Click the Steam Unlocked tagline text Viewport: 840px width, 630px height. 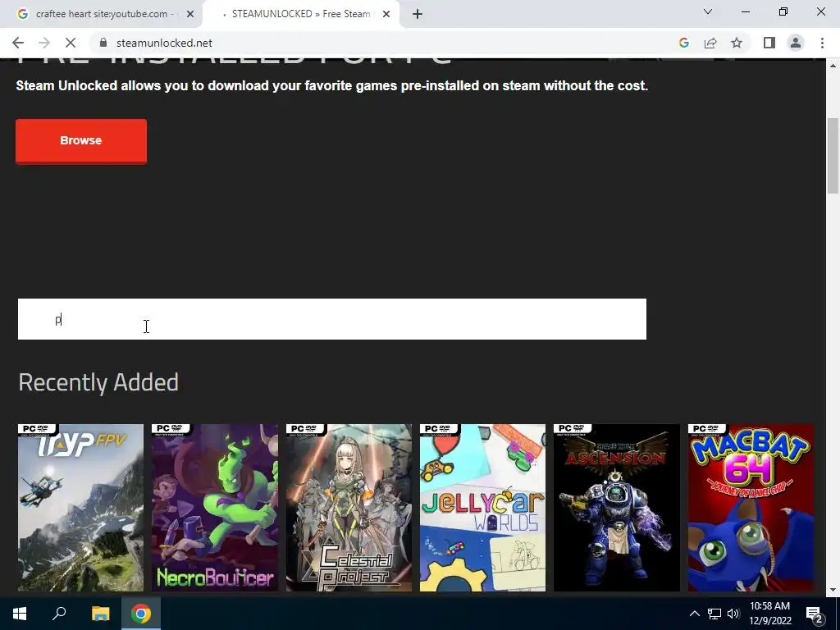(x=332, y=85)
